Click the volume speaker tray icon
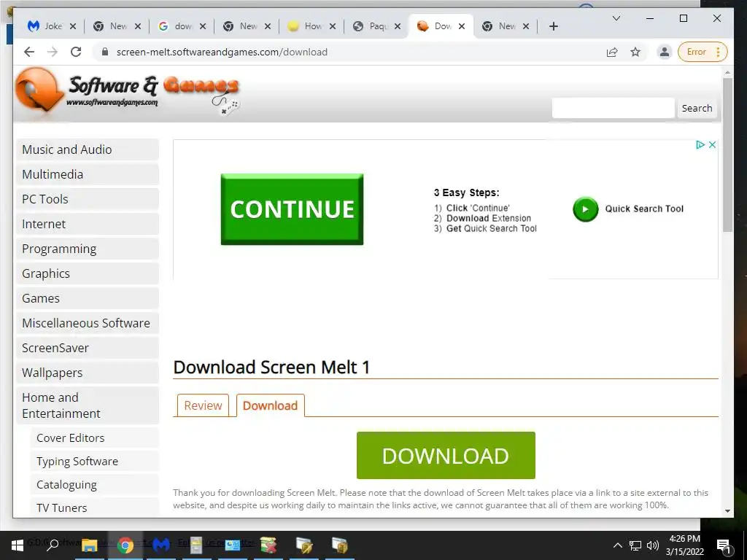Viewport: 747px width, 560px height. pyautogui.click(x=653, y=545)
